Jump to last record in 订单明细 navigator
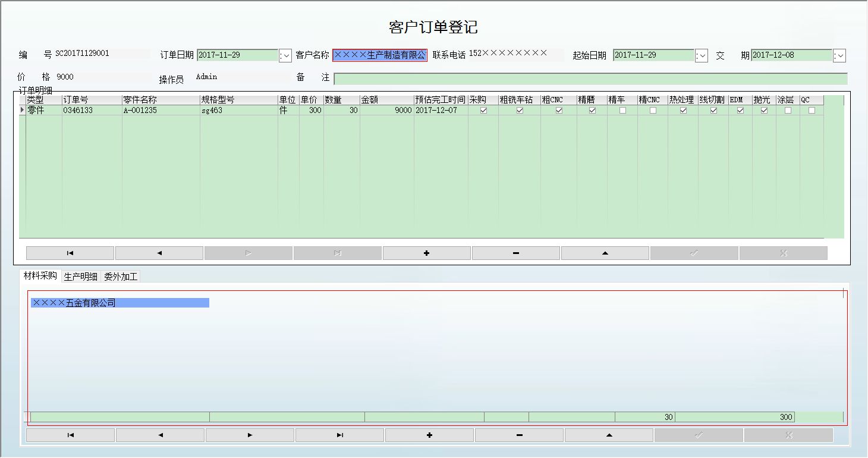Image resolution: width=868 pixels, height=458 pixels. tap(338, 253)
